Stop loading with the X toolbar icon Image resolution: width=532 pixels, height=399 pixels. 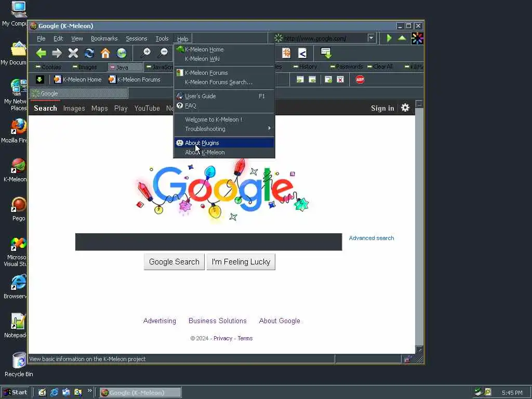coord(73,53)
